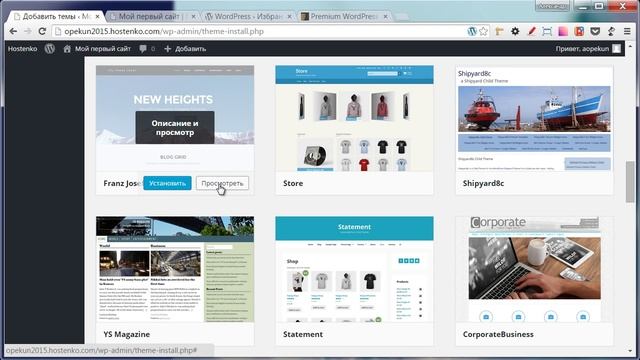Select the Shipyard8c theme thumbnail
This screenshot has width=640, height=360.
pos(534,118)
